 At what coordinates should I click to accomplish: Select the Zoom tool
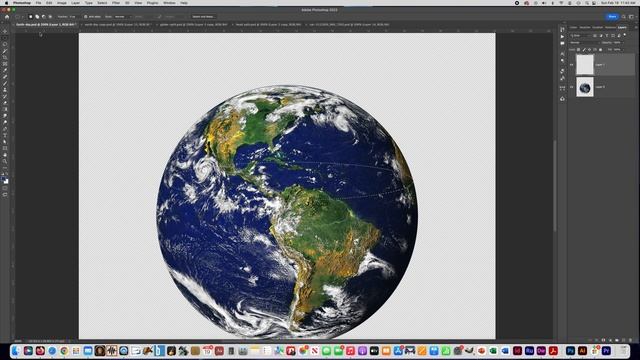(x=5, y=162)
